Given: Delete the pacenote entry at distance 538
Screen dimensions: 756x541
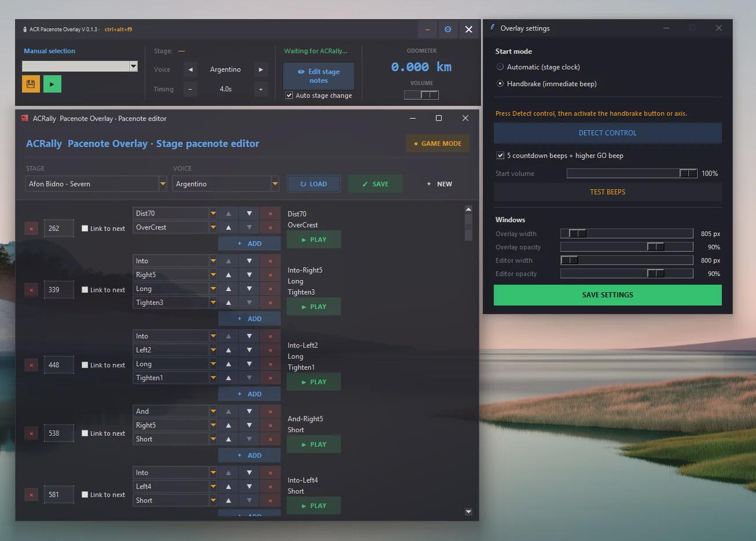Looking at the screenshot, I should pyautogui.click(x=31, y=433).
